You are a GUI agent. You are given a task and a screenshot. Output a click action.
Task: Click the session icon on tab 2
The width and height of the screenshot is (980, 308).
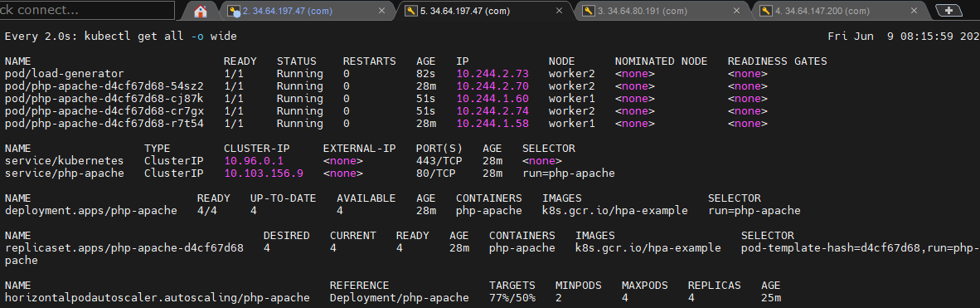[235, 11]
